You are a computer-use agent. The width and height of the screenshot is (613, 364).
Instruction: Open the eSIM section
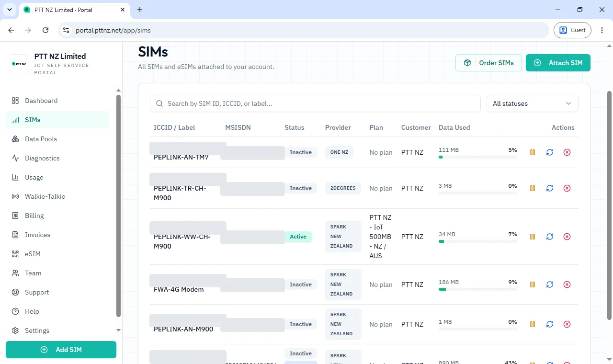tap(57, 254)
